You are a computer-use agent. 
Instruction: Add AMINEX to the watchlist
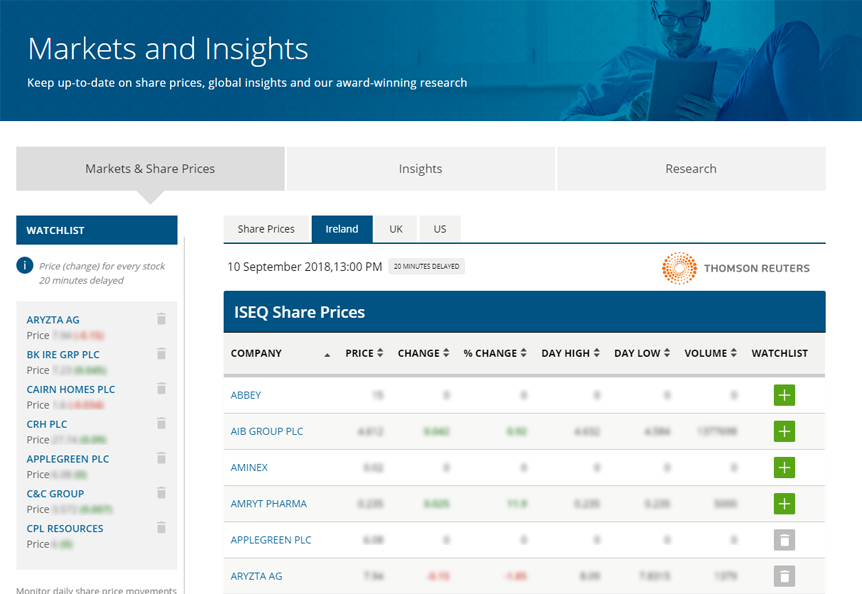[784, 468]
